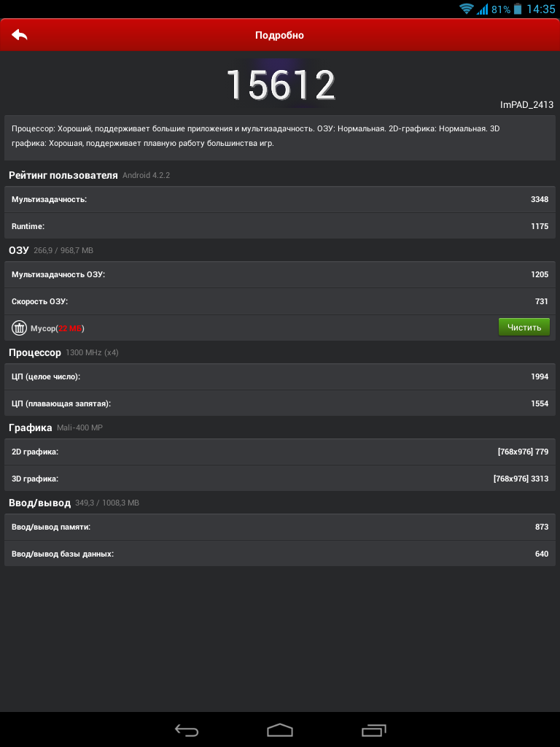Viewport: 560px width, 747px height.
Task: Tap the Подробно header title
Action: pos(279,35)
